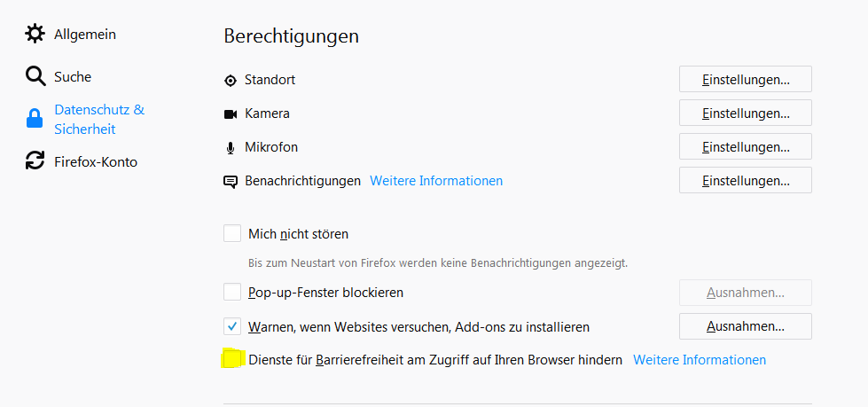Open the Allgemein settings category

pyautogui.click(x=85, y=34)
